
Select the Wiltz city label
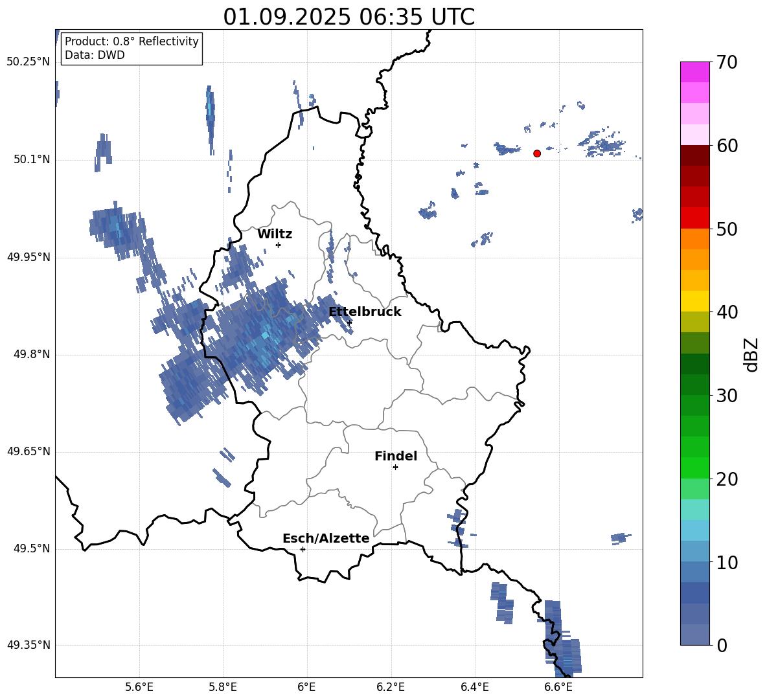click(x=275, y=234)
